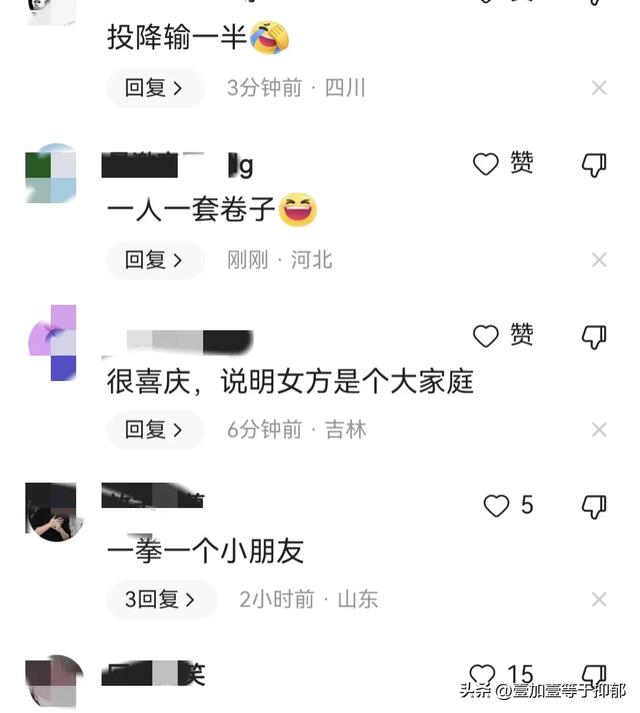Open the purple avatar user's profile
Viewport: 640px width, 713px height.
[x=51, y=342]
